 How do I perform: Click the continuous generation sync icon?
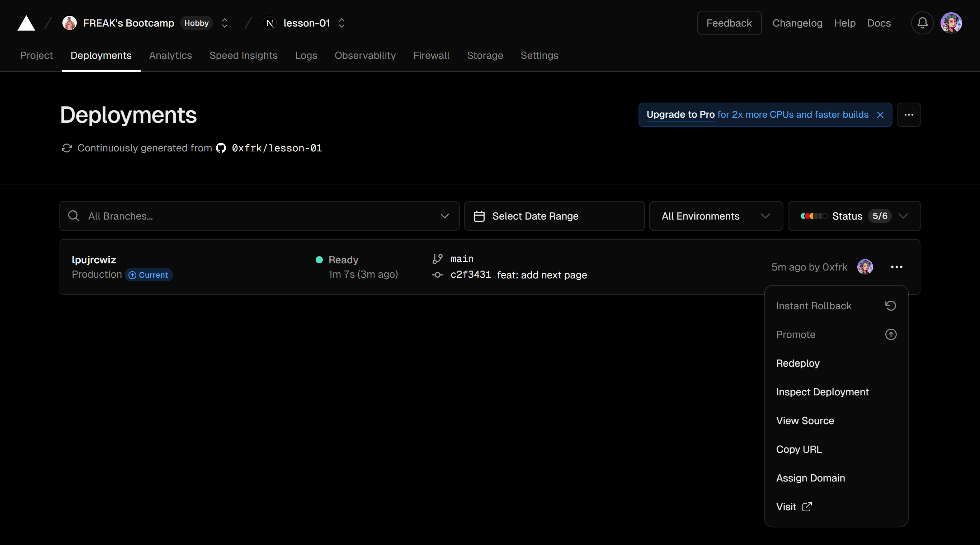[67, 148]
